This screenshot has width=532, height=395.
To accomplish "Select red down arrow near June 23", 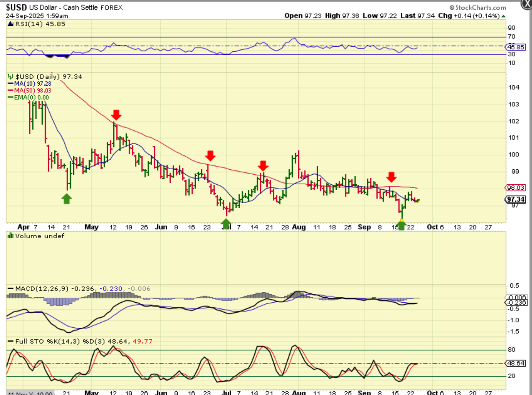I will [x=210, y=156].
